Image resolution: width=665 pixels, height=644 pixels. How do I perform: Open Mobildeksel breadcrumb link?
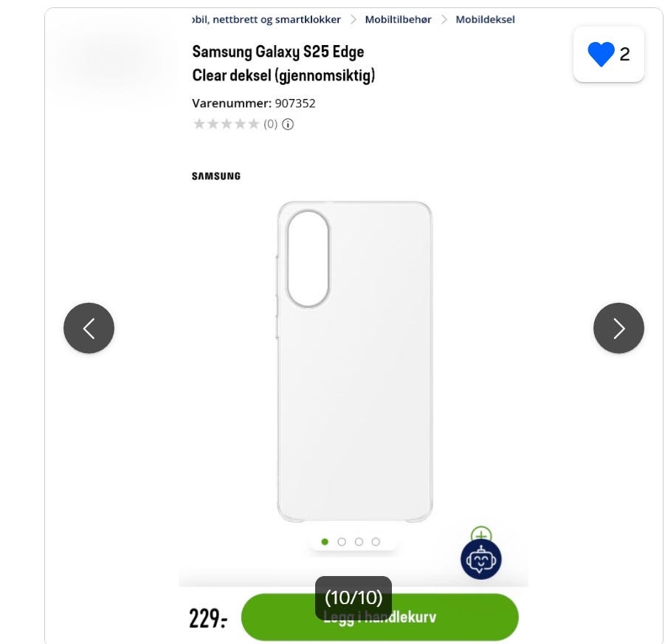click(485, 19)
